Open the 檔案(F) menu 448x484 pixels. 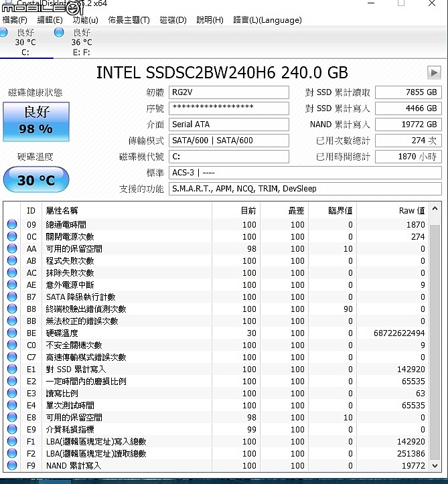(15, 20)
